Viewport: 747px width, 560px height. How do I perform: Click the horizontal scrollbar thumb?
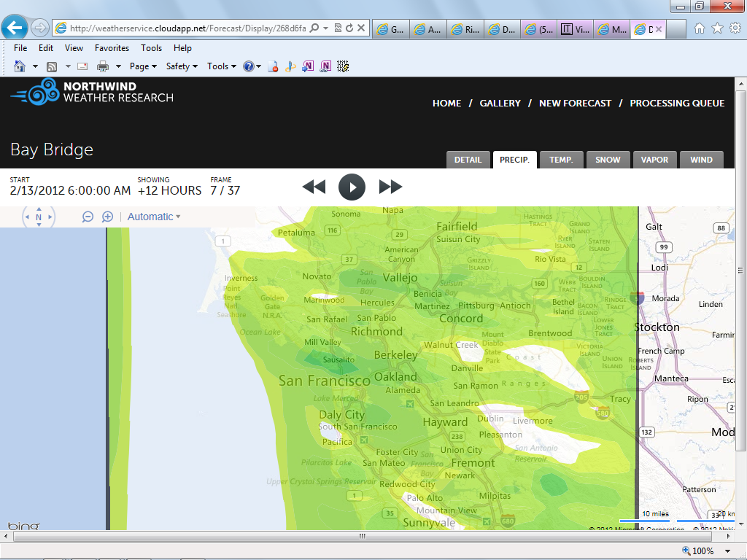(x=363, y=536)
